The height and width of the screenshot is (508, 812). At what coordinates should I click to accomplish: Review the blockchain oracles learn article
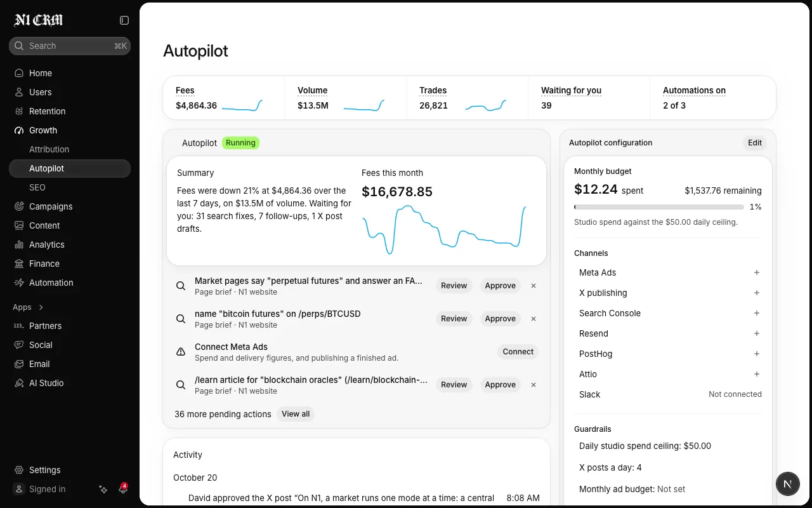click(454, 385)
